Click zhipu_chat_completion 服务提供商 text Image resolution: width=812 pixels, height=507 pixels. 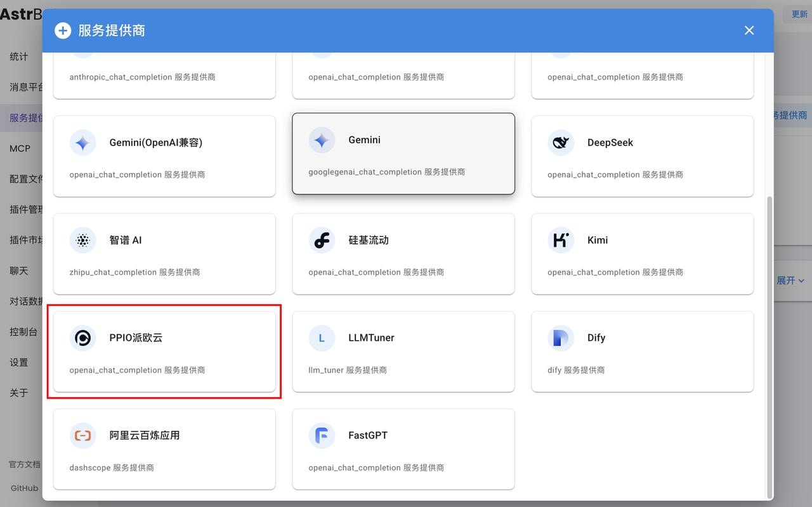(x=134, y=272)
